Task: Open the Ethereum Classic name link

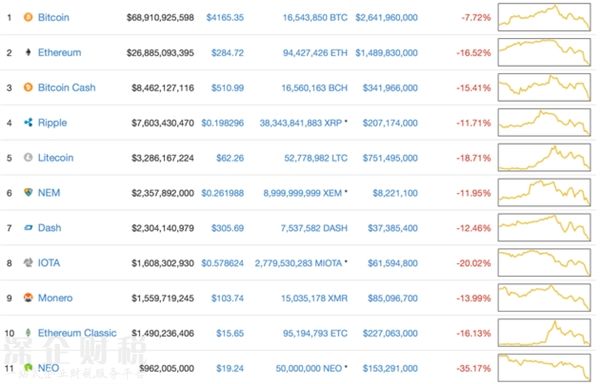Action: pos(77,333)
